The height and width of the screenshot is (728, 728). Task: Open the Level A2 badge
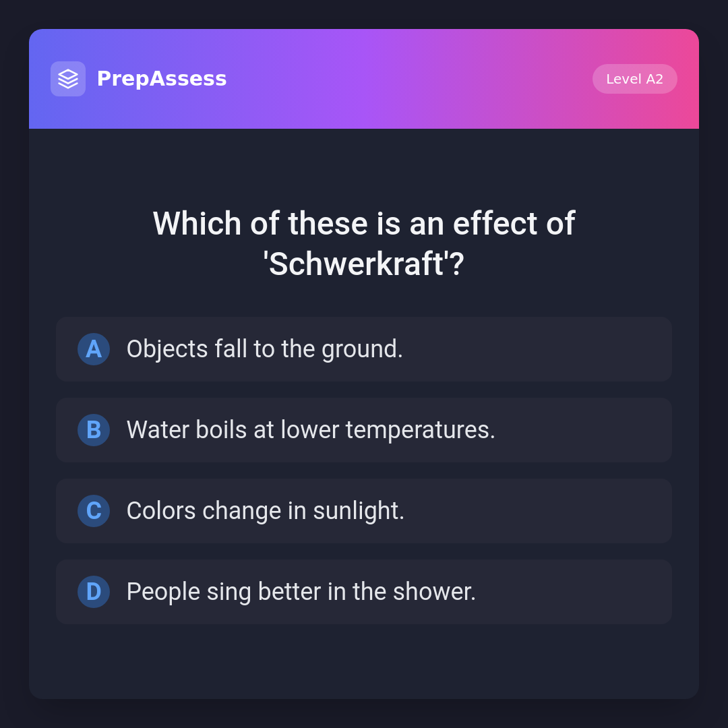[634, 79]
